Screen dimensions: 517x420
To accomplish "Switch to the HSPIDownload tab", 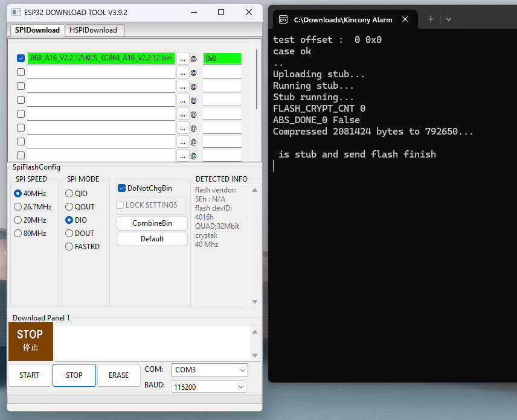I will pyautogui.click(x=94, y=30).
